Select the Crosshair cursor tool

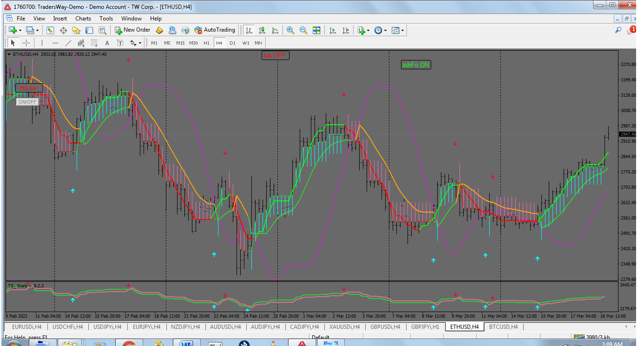click(26, 43)
